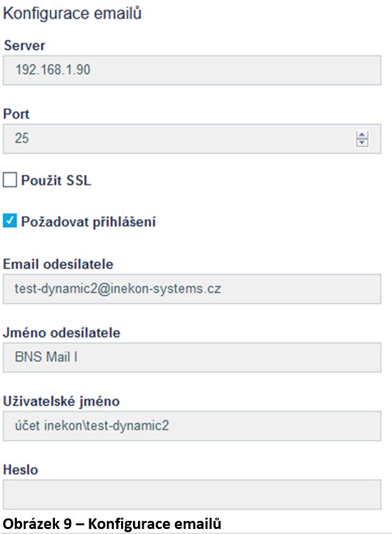This screenshot has width=392, height=534.
Task: Focus the Server input field
Action: point(192,70)
